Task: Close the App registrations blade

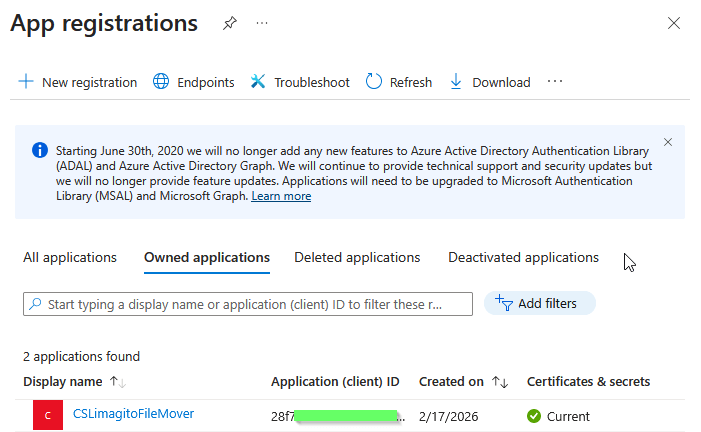Action: point(674,23)
